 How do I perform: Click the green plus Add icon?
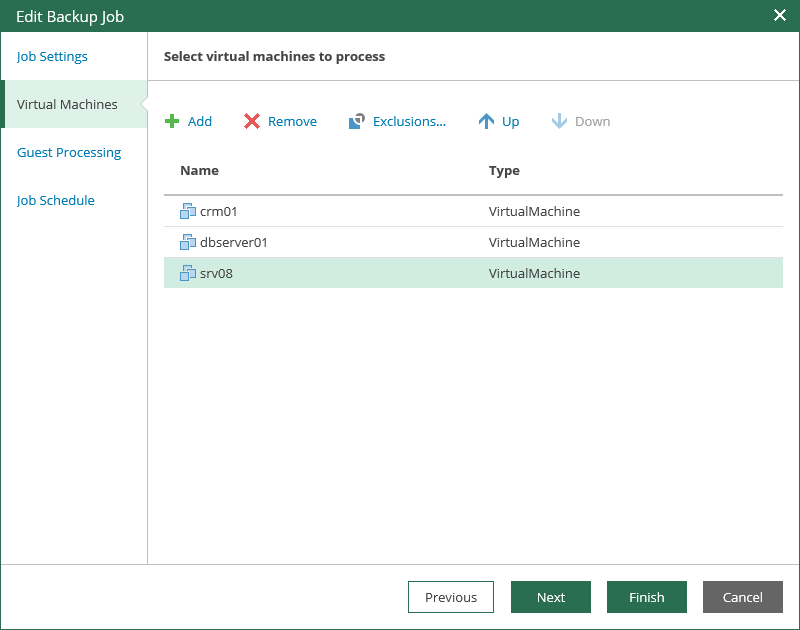coord(172,121)
